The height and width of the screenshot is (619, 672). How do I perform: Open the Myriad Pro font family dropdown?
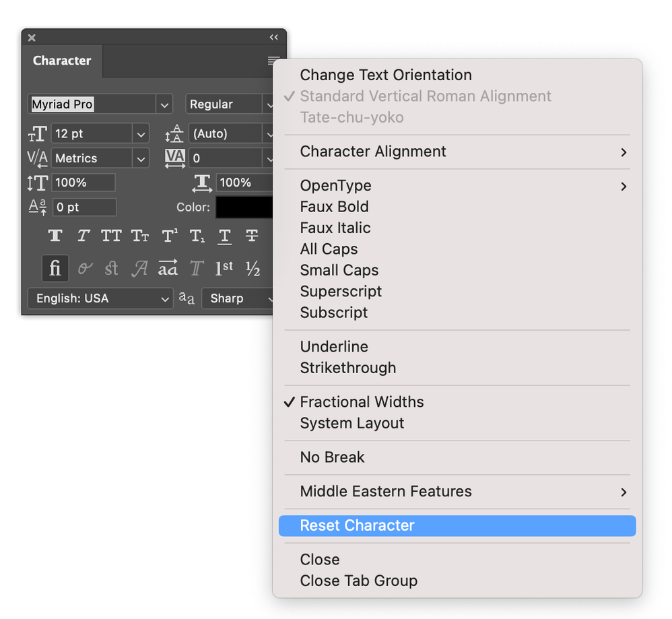click(165, 104)
